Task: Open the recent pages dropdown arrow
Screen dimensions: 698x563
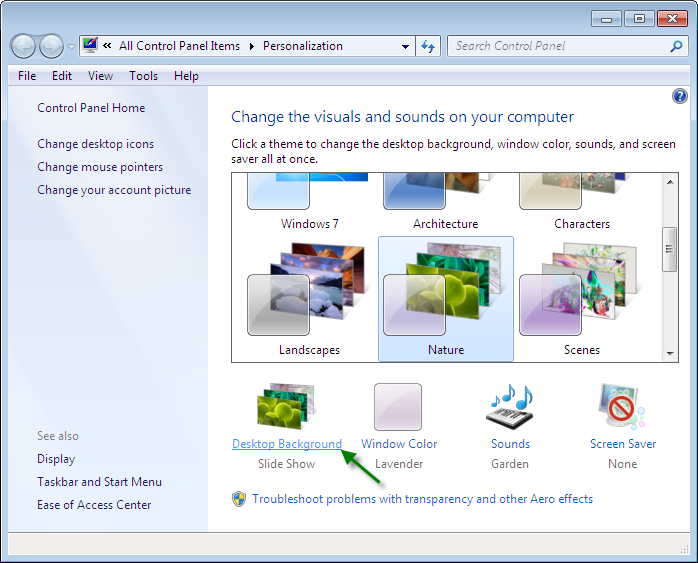Action: point(71,46)
